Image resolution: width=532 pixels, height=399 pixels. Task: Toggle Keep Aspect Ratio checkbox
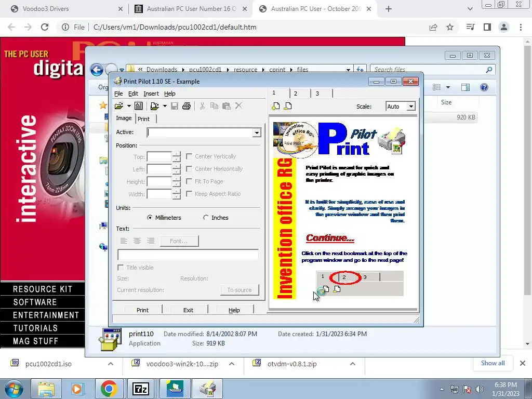click(189, 194)
